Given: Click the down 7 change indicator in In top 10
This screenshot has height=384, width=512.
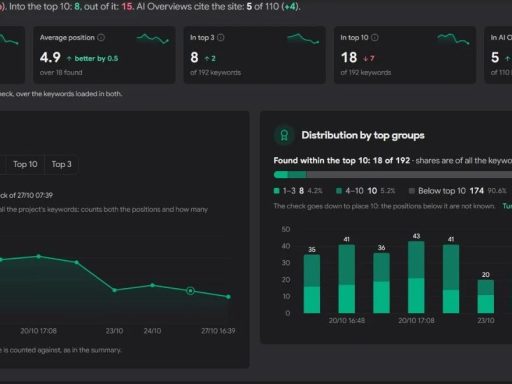Looking at the screenshot, I should click(369, 59).
